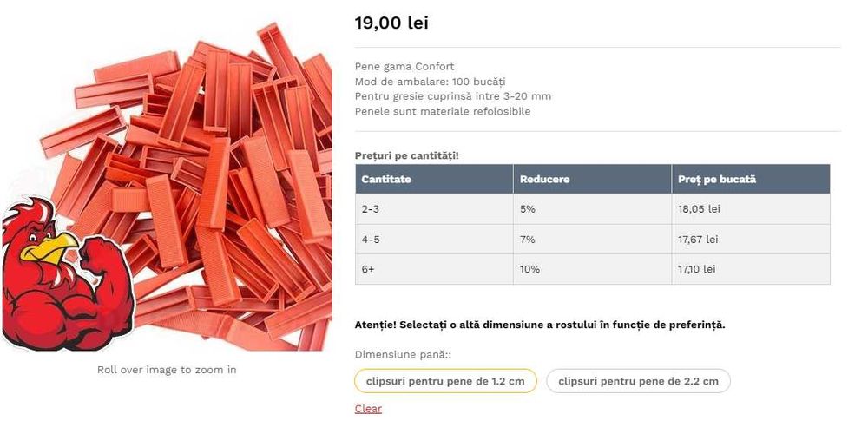Click the Preț pe bucată column header
Image resolution: width=868 pixels, height=434 pixels.
coord(716,179)
